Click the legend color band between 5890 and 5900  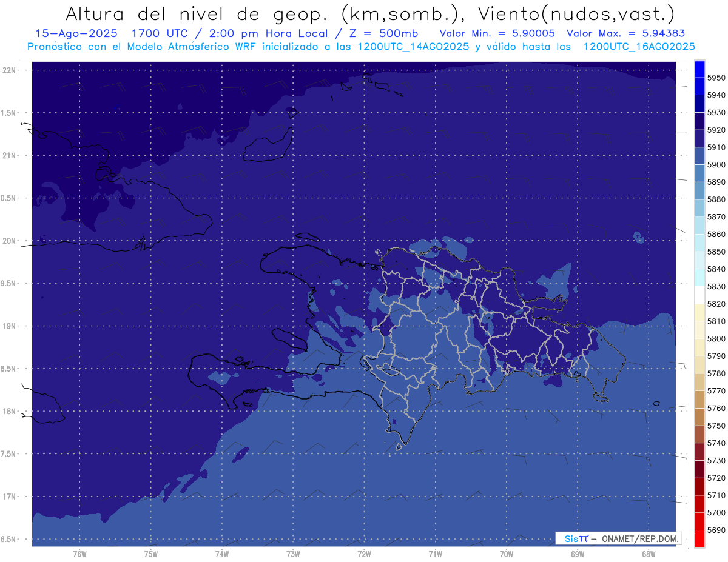pyautogui.click(x=699, y=173)
